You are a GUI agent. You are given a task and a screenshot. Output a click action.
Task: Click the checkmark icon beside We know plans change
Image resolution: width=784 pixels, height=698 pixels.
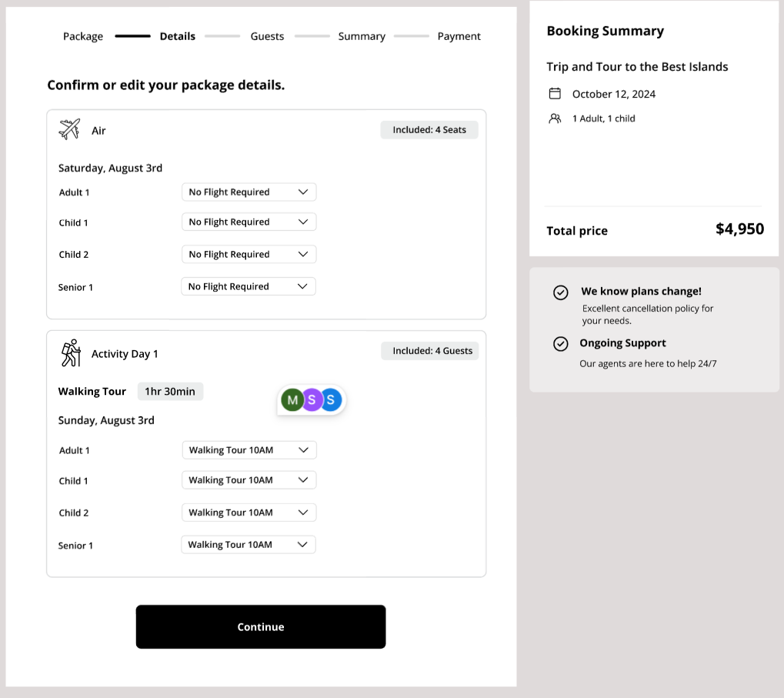[560, 292]
